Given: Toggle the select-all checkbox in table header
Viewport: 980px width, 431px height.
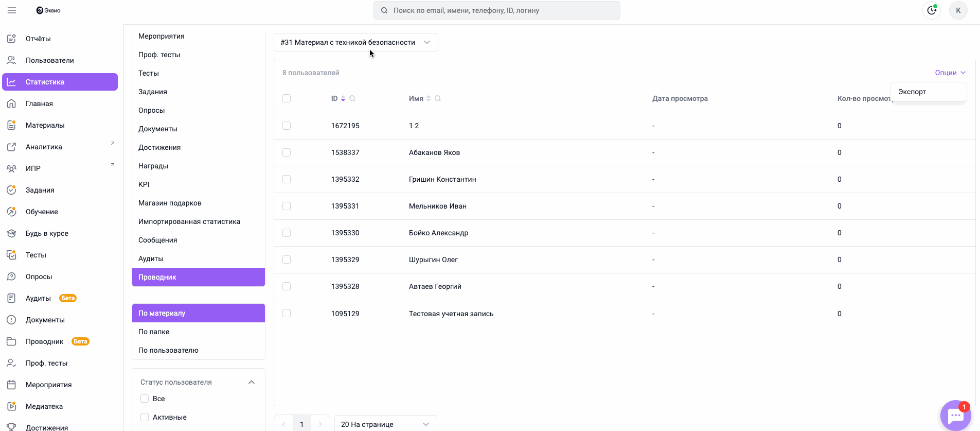Looking at the screenshot, I should [287, 98].
